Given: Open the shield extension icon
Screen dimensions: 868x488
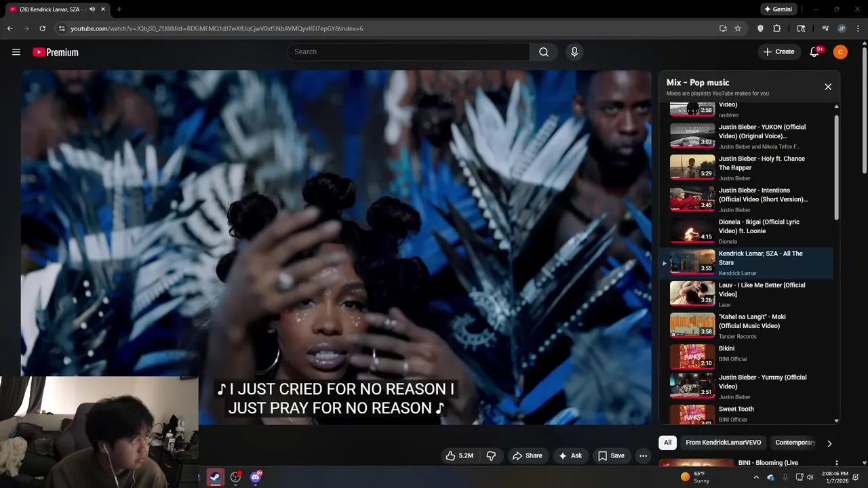Looking at the screenshot, I should pyautogui.click(x=760, y=28).
